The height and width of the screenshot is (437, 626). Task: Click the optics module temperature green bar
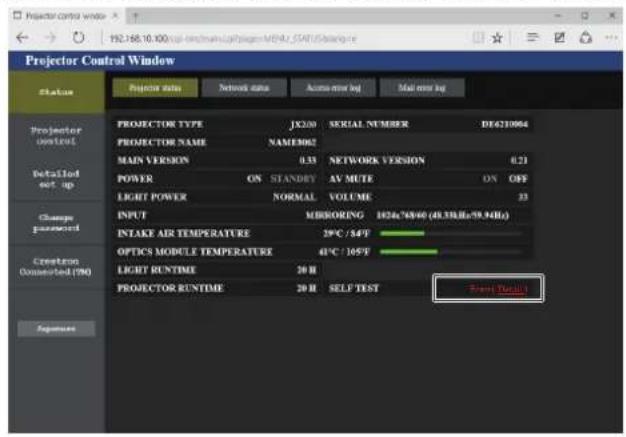coord(409,252)
